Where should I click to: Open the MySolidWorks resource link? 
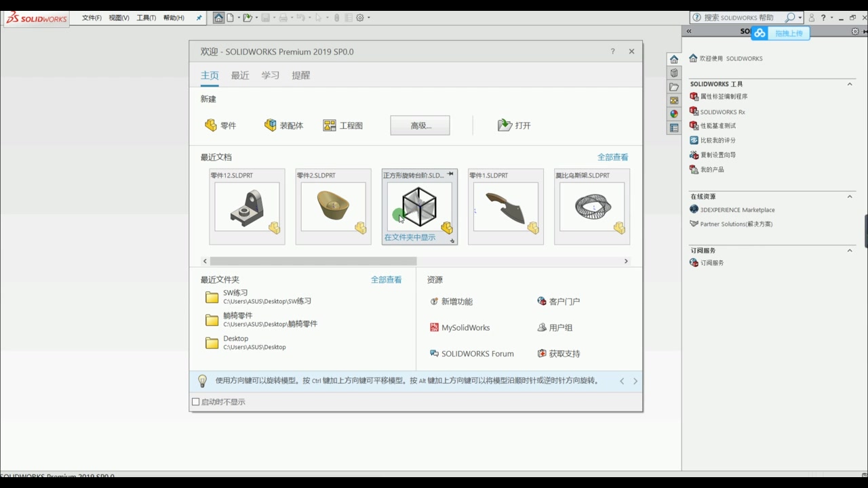pos(460,327)
